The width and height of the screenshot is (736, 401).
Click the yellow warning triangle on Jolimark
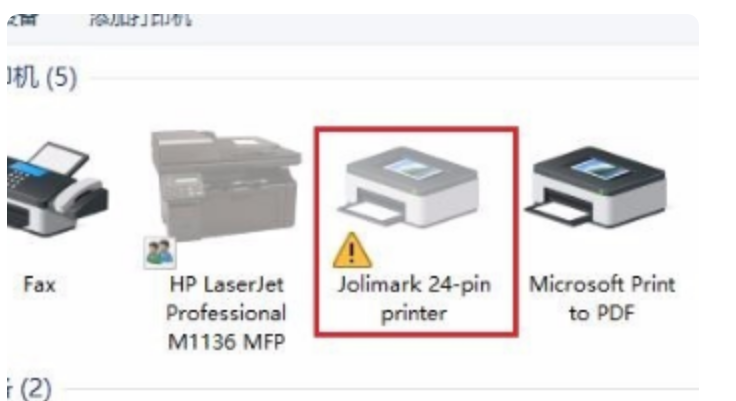point(352,250)
